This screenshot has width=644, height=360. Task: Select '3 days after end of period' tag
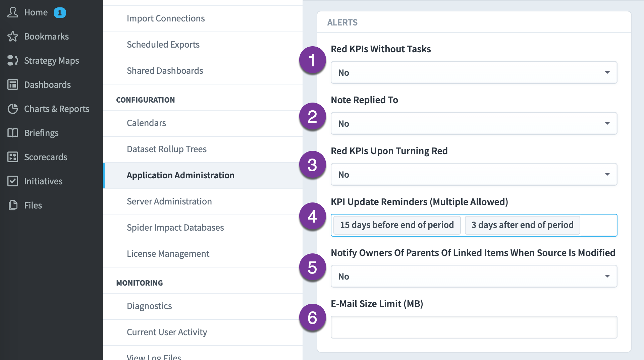coord(522,225)
